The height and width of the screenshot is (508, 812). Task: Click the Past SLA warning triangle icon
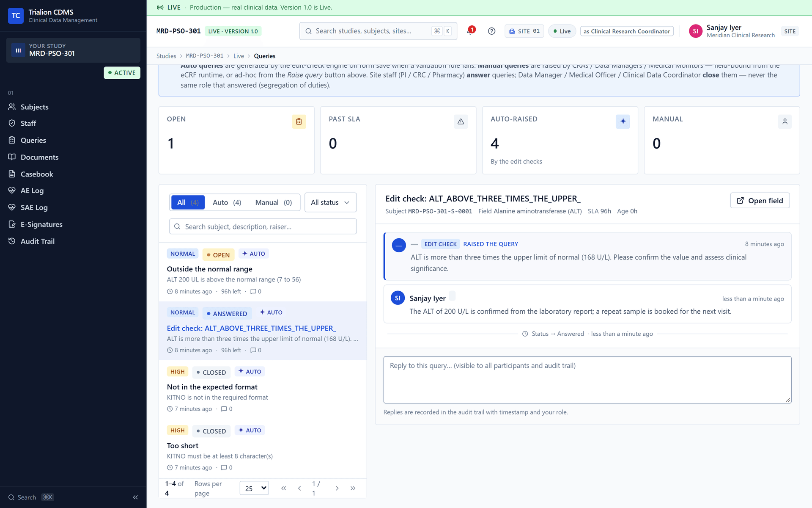tap(461, 121)
